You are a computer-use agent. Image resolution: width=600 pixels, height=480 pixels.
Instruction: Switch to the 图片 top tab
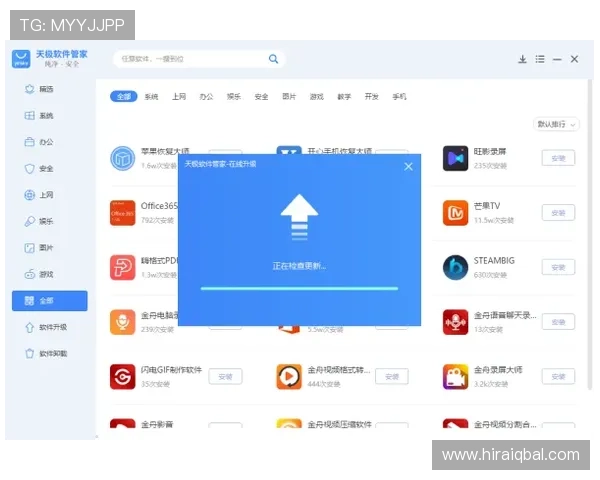(x=289, y=96)
